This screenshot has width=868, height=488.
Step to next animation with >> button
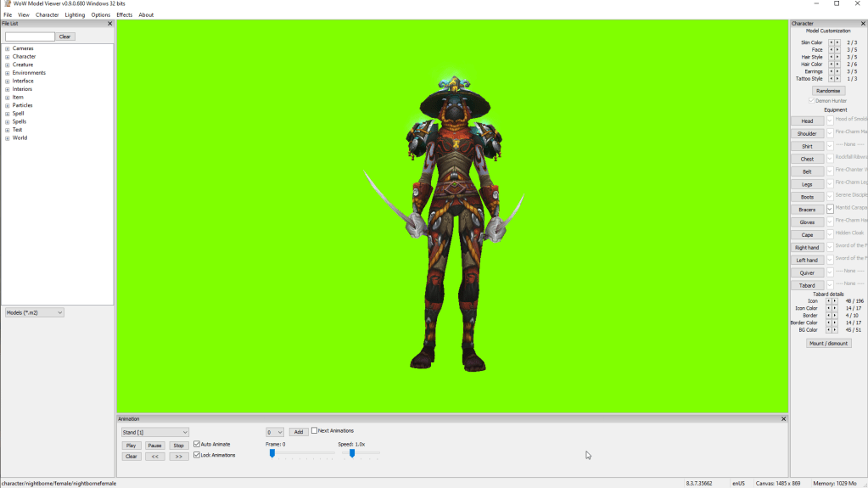click(178, 457)
